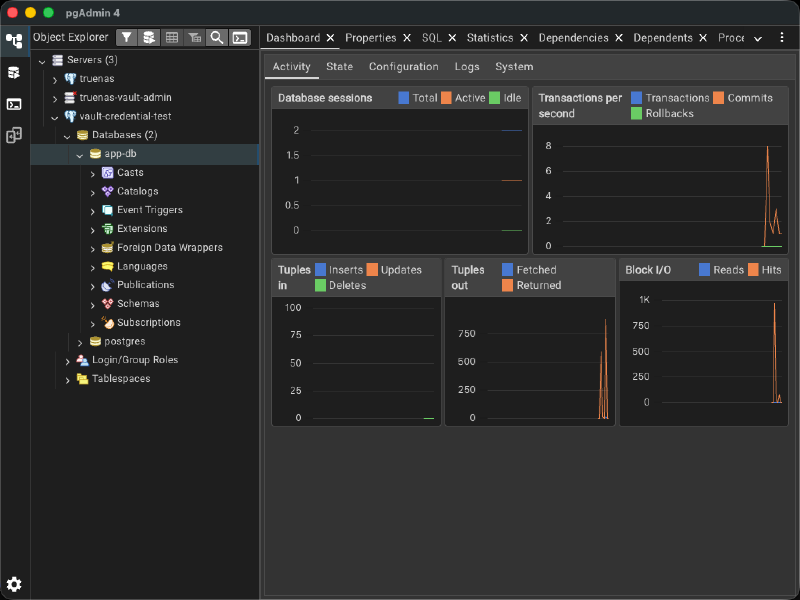Expand the Schemas node
Screen dimensions: 800x600
pos(92,305)
